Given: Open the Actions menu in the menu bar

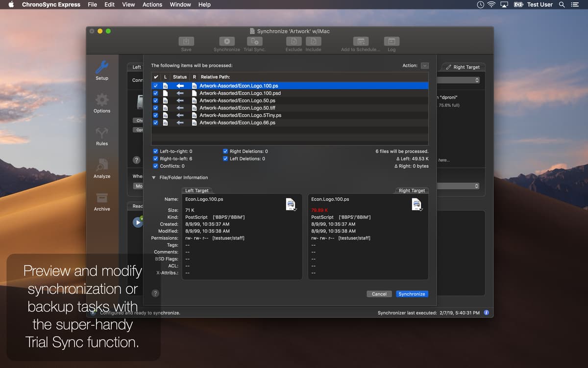Looking at the screenshot, I should [152, 4].
